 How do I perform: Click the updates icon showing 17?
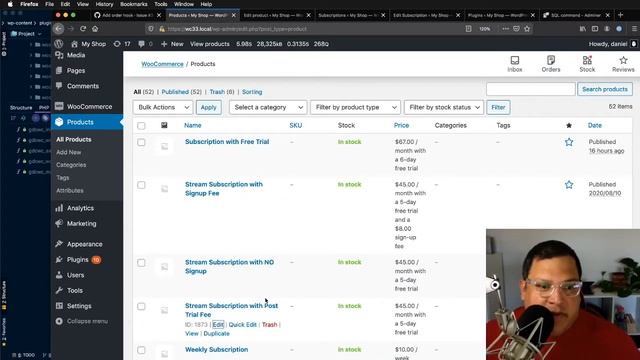[x=122, y=44]
